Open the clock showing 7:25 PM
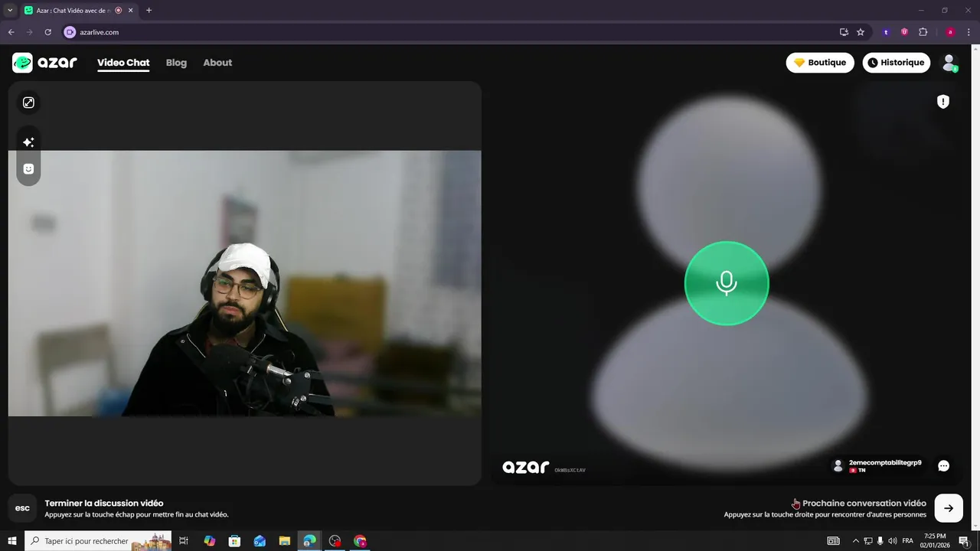 point(935,541)
